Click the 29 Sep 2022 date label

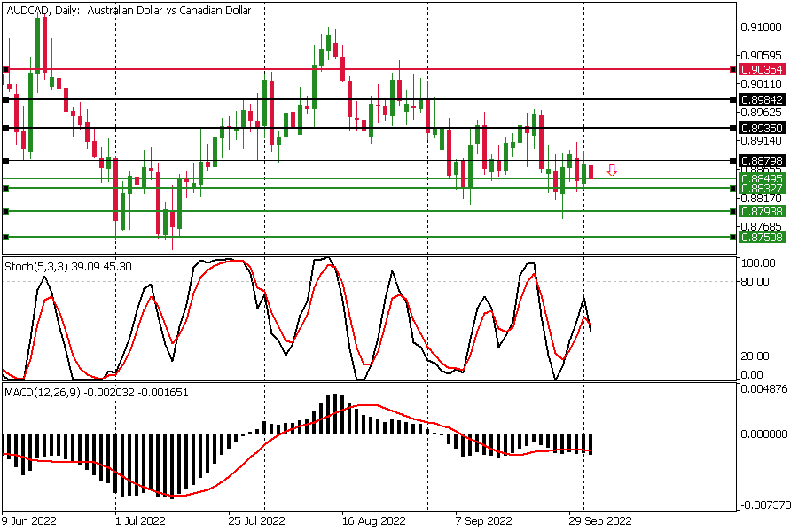coord(600,521)
